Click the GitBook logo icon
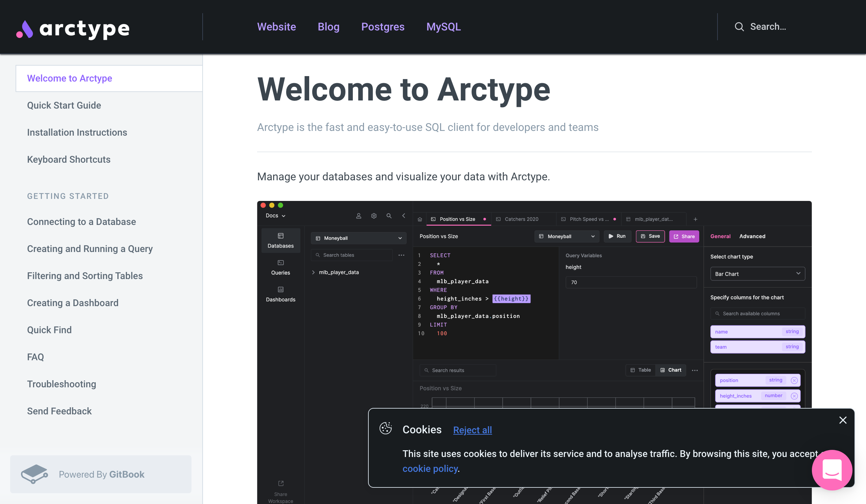The image size is (866, 504). [x=35, y=474]
